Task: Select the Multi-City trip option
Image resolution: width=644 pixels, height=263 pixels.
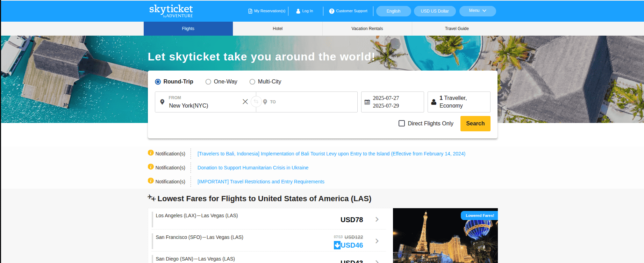Action: tap(252, 82)
